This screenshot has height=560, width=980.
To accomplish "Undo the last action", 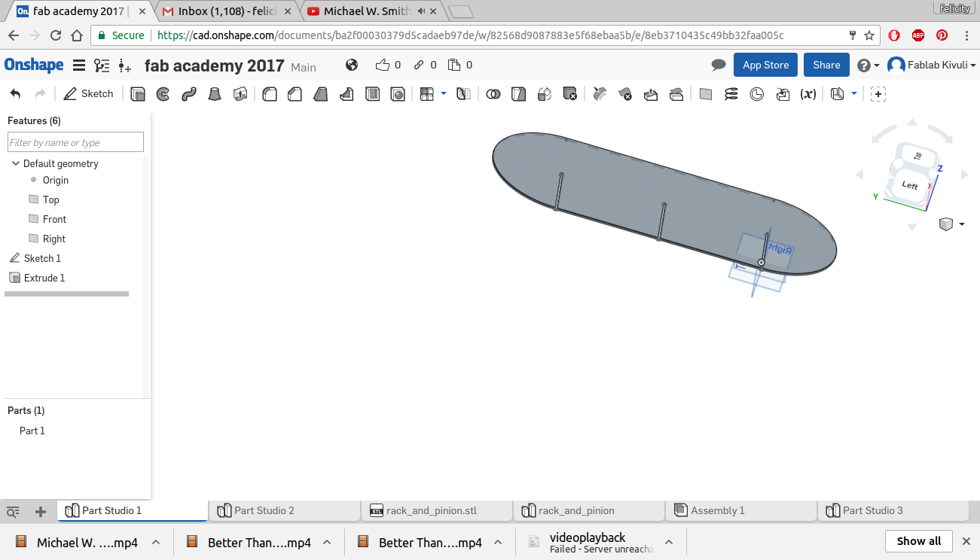I will point(16,93).
